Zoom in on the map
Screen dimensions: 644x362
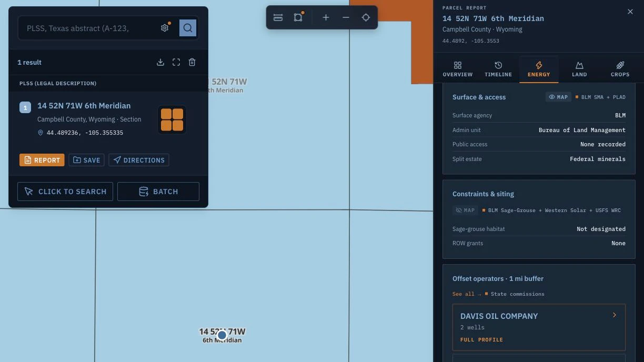click(326, 17)
